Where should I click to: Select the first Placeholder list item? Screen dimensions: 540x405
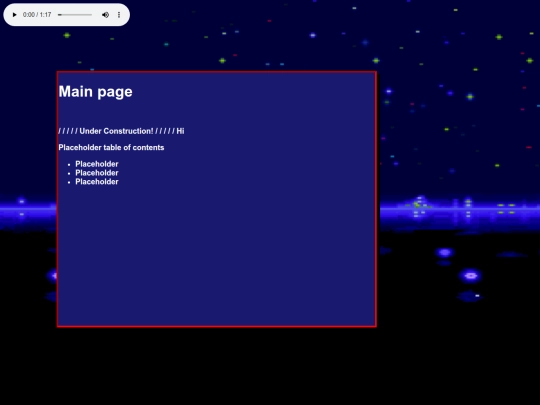pos(97,164)
